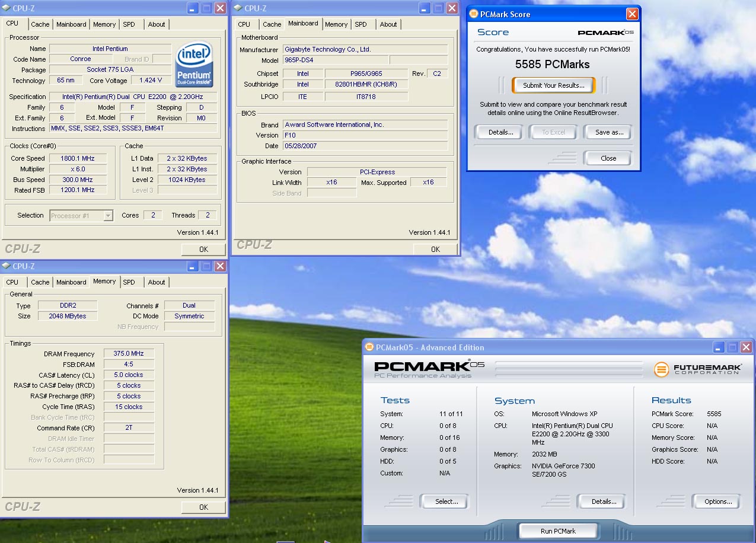Click the Command Rate value 2T
The height and width of the screenshot is (543, 756).
(129, 428)
